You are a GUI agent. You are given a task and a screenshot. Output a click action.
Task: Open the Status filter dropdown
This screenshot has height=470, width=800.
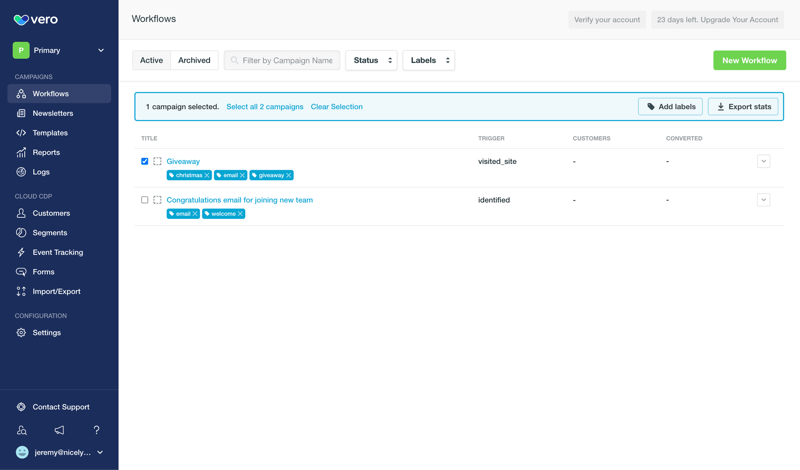(371, 60)
